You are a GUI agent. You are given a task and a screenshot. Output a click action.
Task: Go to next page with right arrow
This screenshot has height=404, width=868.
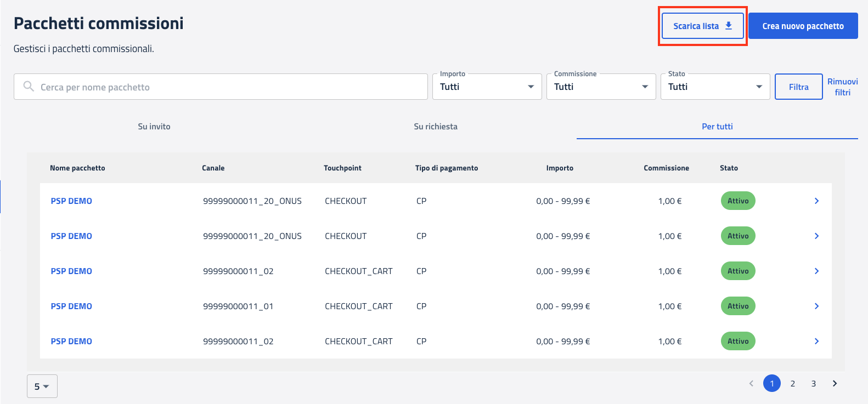point(835,384)
